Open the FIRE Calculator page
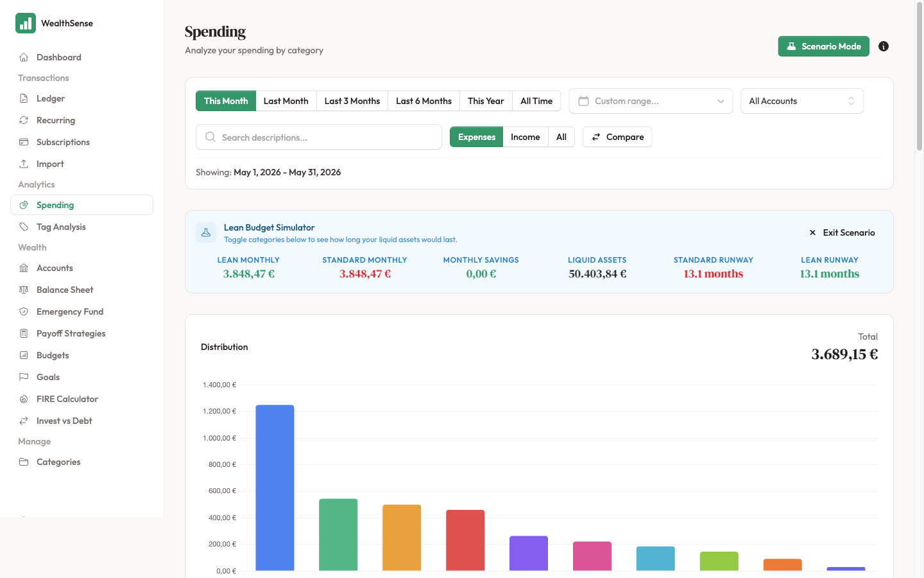 pyautogui.click(x=81, y=399)
